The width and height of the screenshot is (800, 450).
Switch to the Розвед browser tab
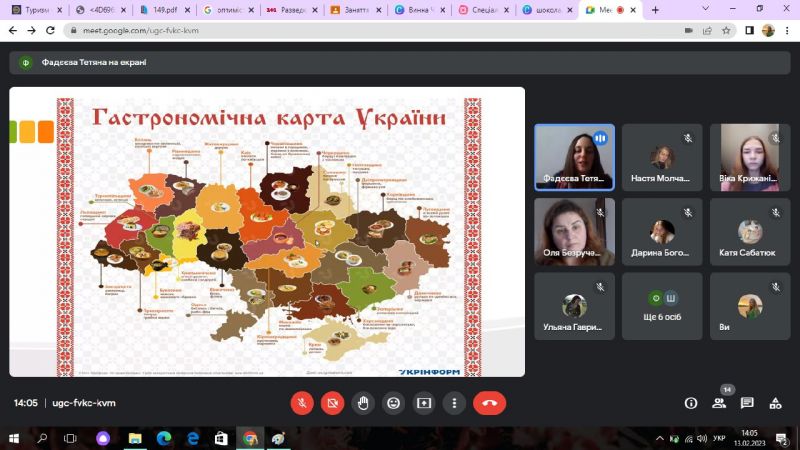[x=292, y=10]
